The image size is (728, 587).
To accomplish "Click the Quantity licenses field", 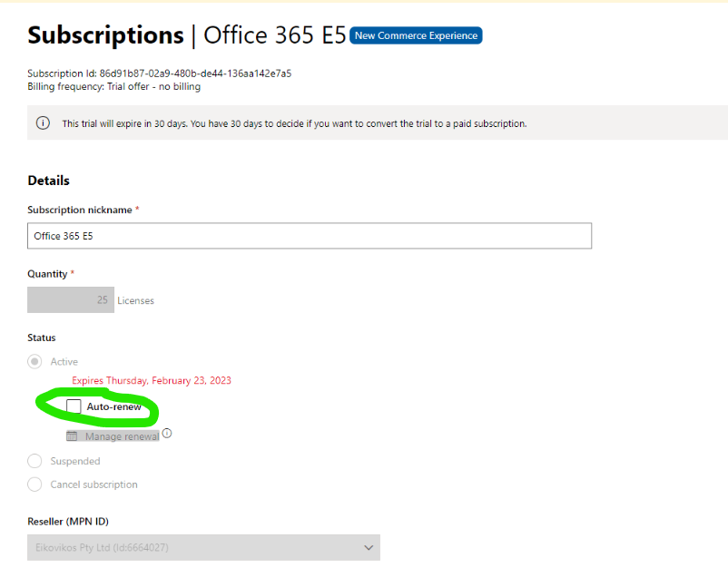I will coord(71,299).
